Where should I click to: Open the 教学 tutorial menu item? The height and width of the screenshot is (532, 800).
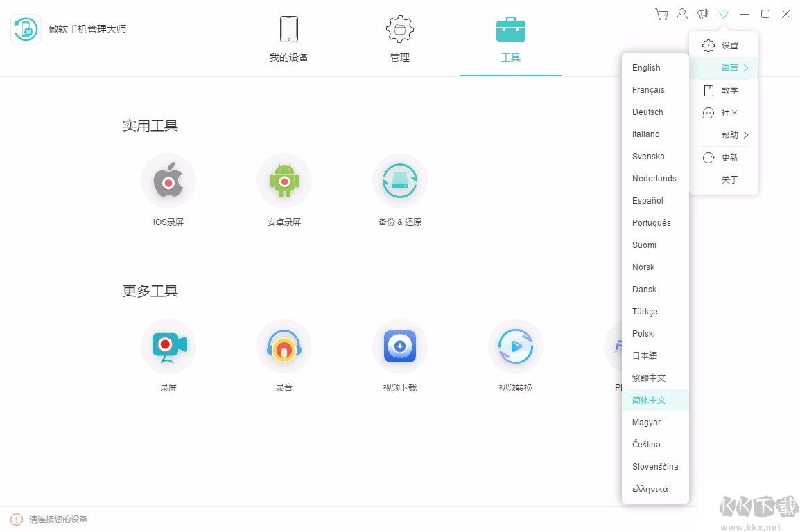(724, 90)
